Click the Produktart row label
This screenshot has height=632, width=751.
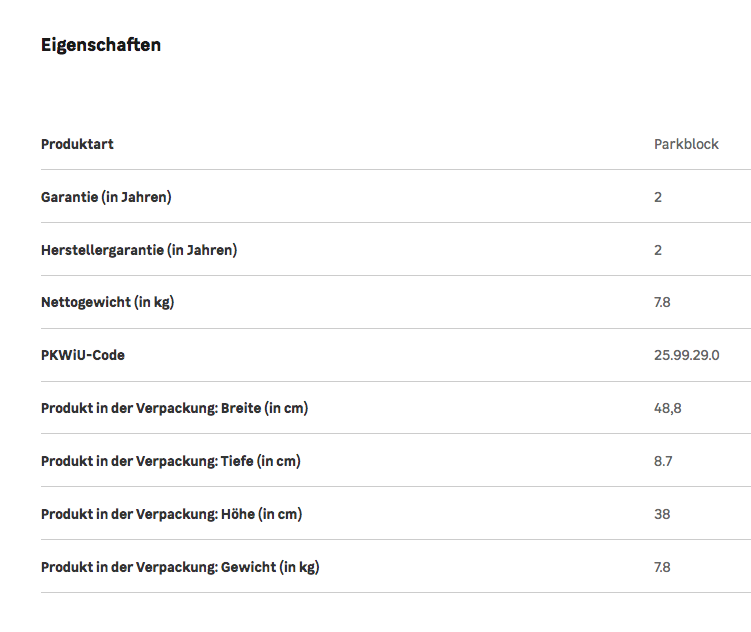point(77,144)
